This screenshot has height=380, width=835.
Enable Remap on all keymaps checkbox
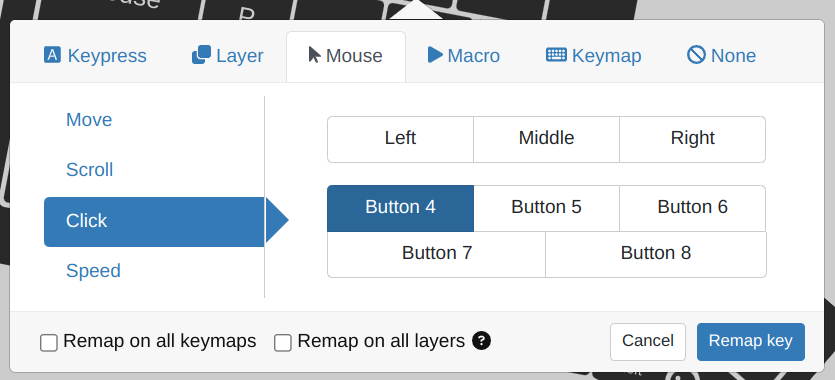(49, 343)
